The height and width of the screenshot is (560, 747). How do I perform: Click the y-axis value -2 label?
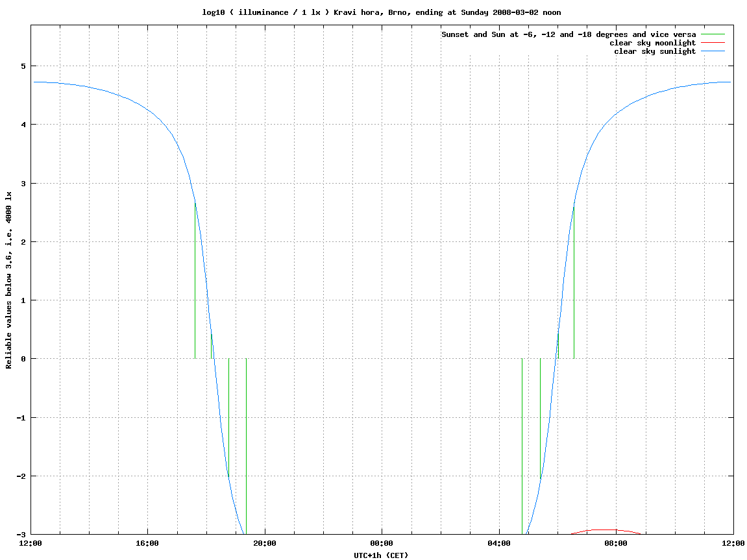pyautogui.click(x=21, y=476)
